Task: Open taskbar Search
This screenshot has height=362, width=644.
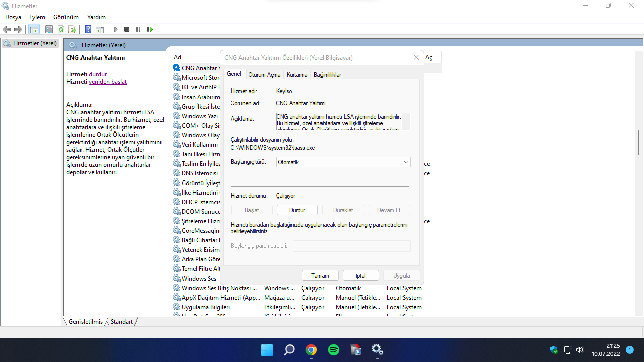Action: pyautogui.click(x=289, y=350)
